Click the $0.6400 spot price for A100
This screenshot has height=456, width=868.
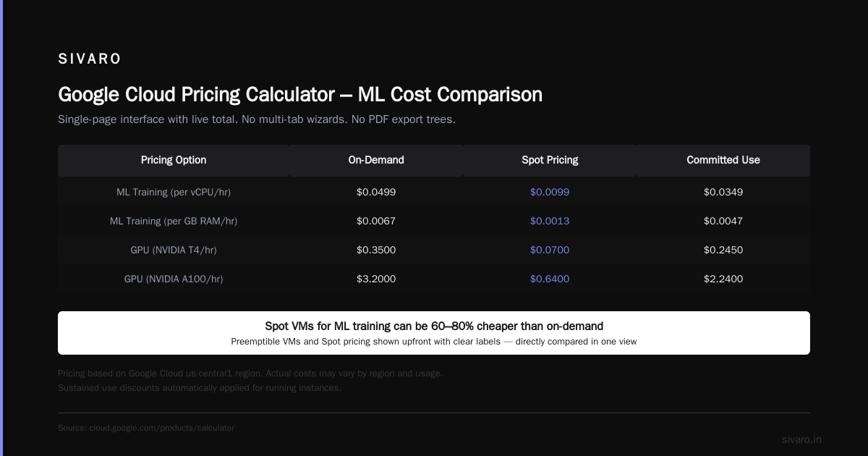(x=550, y=279)
